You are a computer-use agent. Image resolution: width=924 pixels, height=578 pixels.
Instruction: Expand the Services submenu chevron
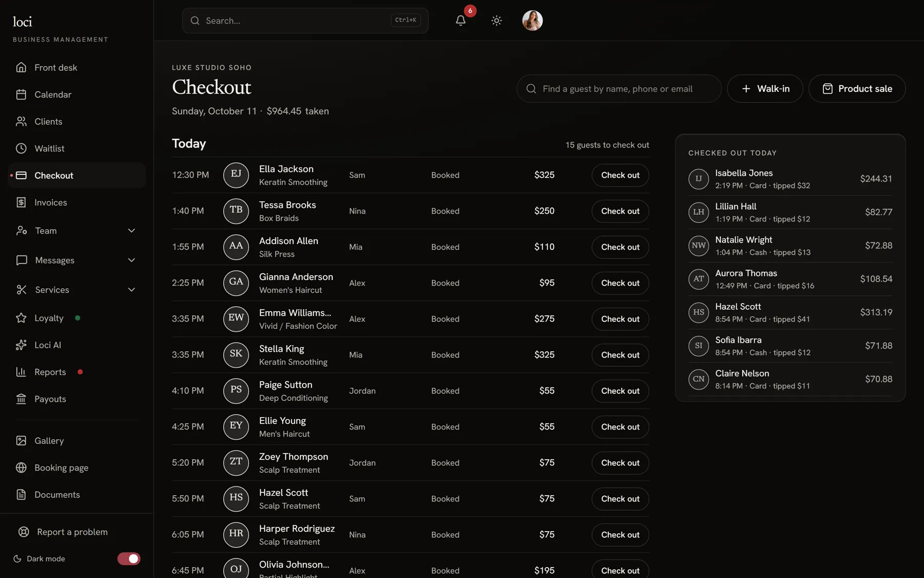click(x=131, y=290)
